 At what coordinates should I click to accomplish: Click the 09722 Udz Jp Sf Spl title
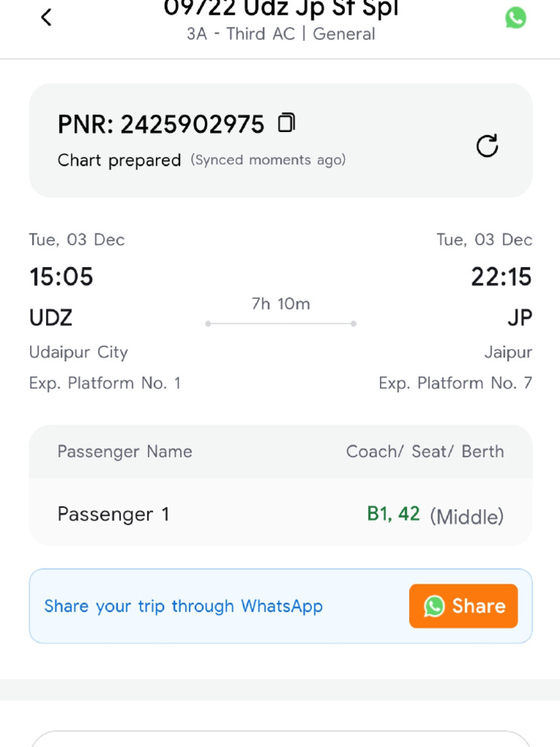point(281,9)
